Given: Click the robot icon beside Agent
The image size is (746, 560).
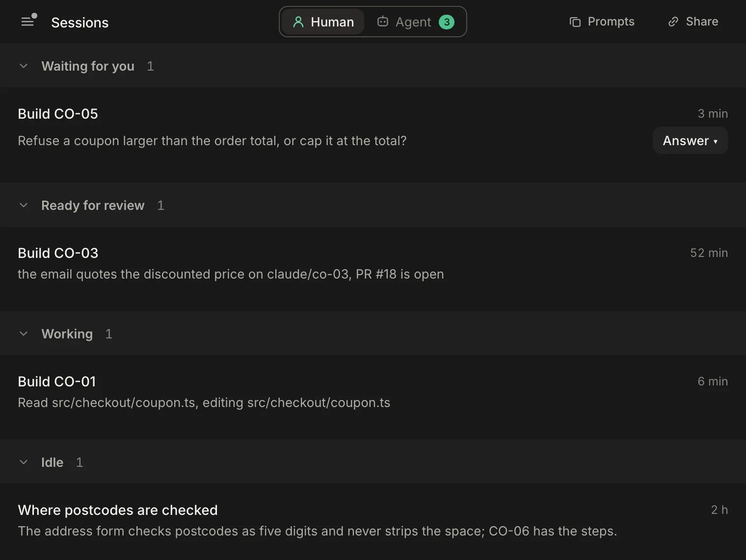Looking at the screenshot, I should (x=383, y=22).
